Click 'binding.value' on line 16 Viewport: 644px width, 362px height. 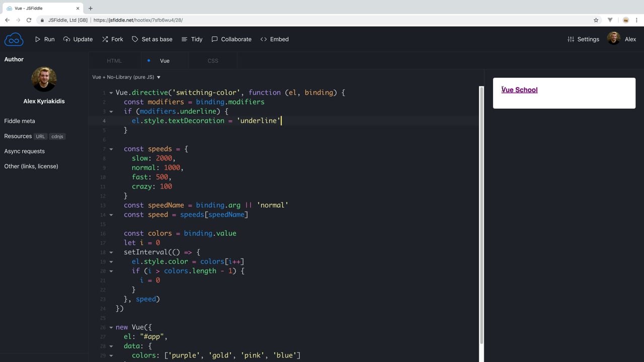(210, 233)
